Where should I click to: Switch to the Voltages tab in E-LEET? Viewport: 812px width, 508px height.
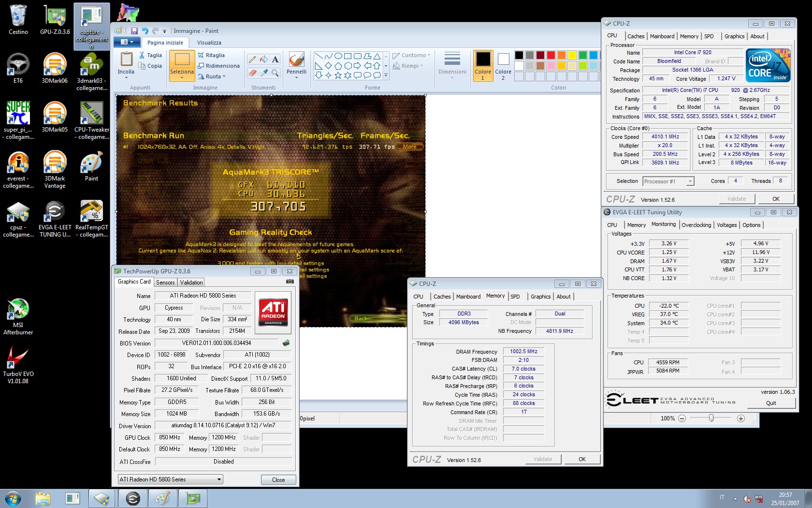click(x=727, y=225)
